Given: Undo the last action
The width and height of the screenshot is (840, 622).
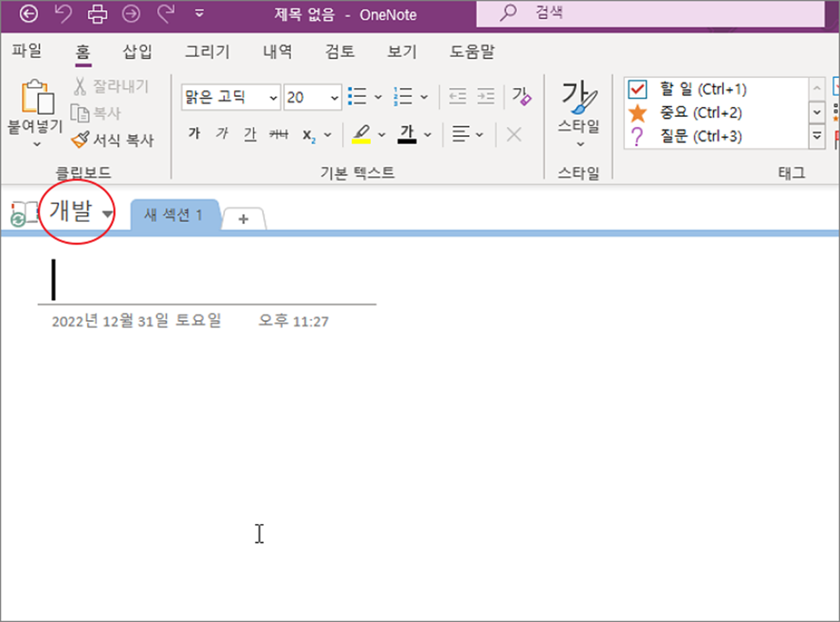Looking at the screenshot, I should [64, 13].
